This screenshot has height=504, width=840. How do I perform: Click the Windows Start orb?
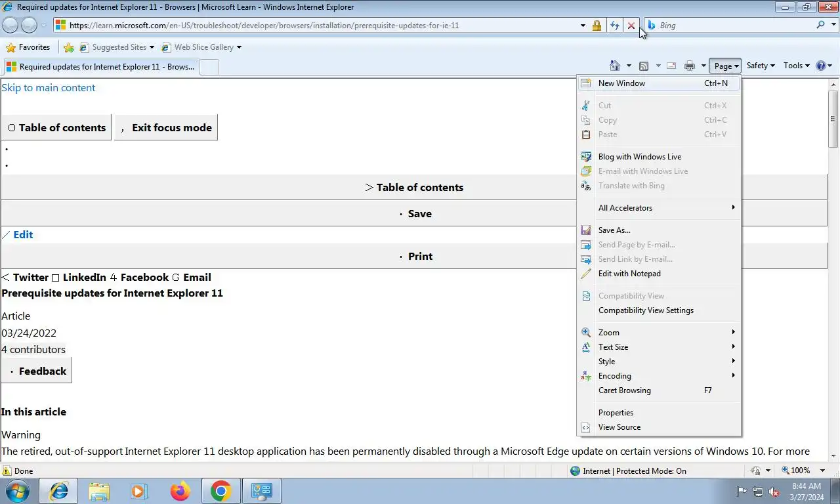point(18,491)
